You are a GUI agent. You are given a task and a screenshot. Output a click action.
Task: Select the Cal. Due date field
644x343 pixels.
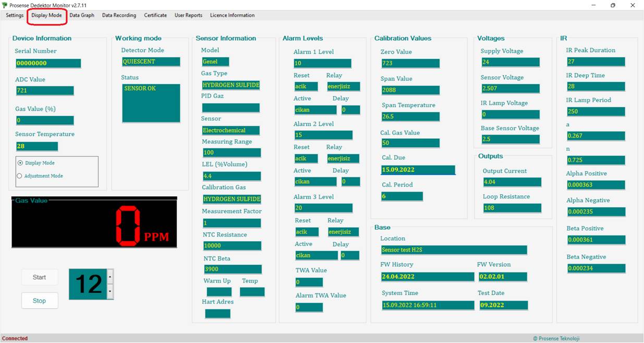(418, 170)
